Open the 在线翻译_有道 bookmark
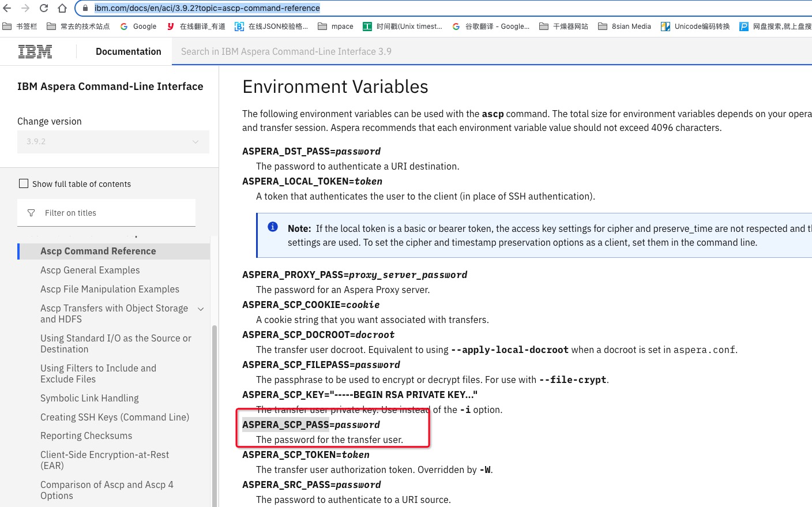Image resolution: width=812 pixels, height=507 pixels. (196, 26)
